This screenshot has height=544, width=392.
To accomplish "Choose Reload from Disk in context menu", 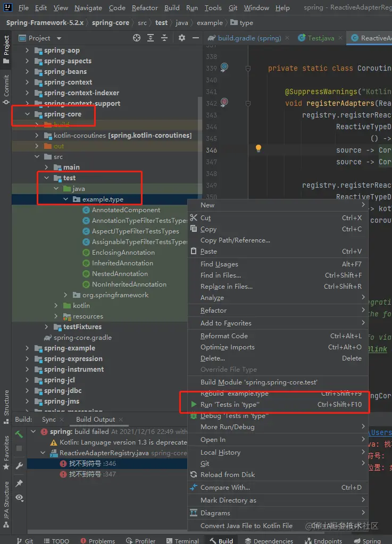I will pos(278,475).
